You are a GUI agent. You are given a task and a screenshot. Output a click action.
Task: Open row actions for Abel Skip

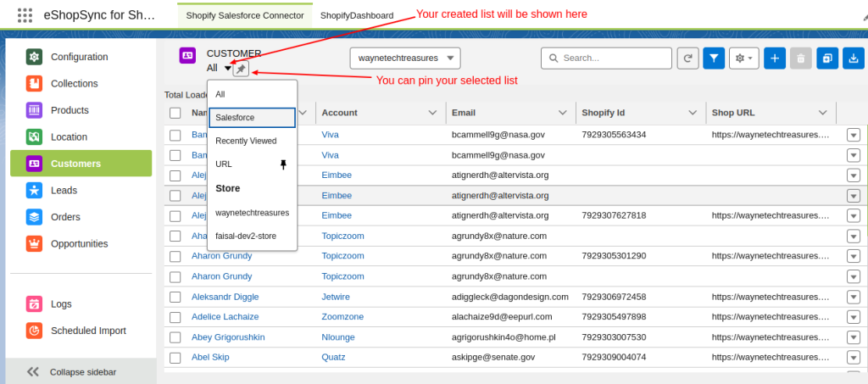(853, 358)
